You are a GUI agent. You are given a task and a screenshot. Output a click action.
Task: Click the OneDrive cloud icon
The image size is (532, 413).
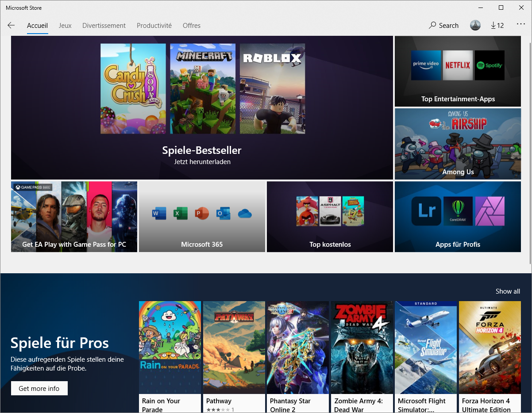click(x=245, y=214)
